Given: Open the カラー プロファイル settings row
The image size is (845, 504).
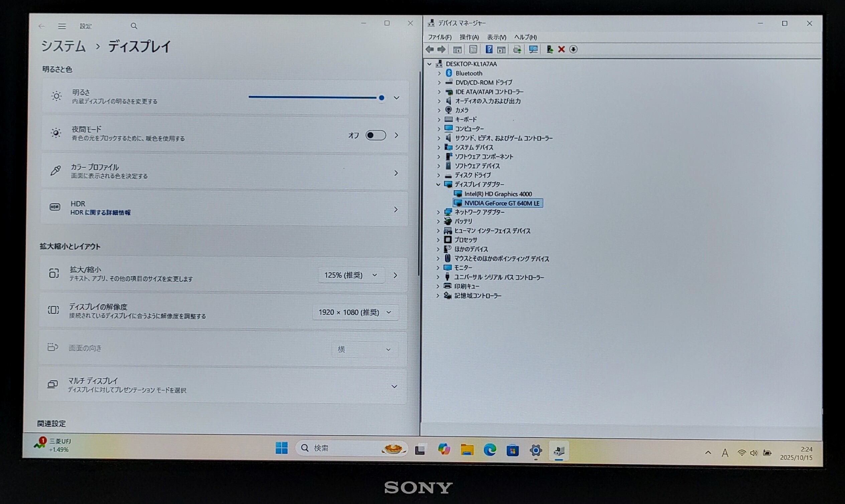Looking at the screenshot, I should pyautogui.click(x=224, y=172).
